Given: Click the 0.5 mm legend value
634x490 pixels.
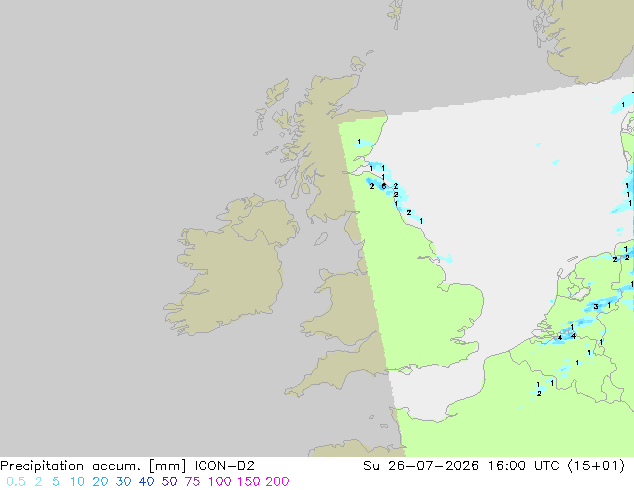Looking at the screenshot, I should (16, 482).
